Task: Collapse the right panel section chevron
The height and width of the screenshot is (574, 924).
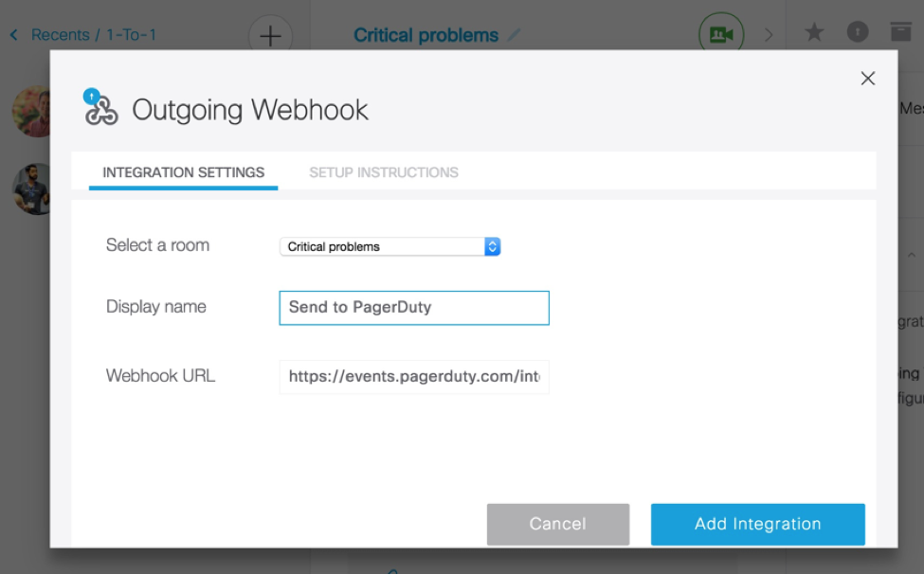Action: click(x=911, y=256)
